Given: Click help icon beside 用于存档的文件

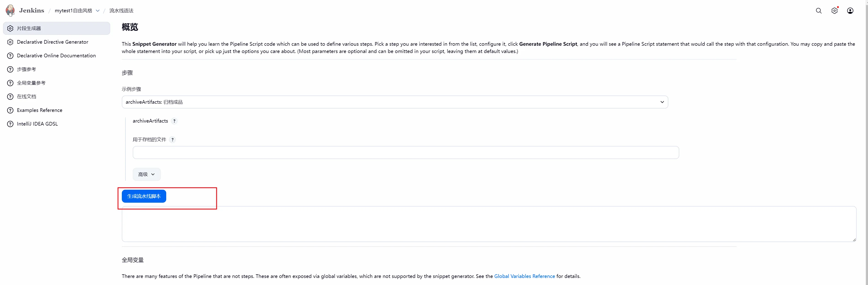Looking at the screenshot, I should point(173,140).
